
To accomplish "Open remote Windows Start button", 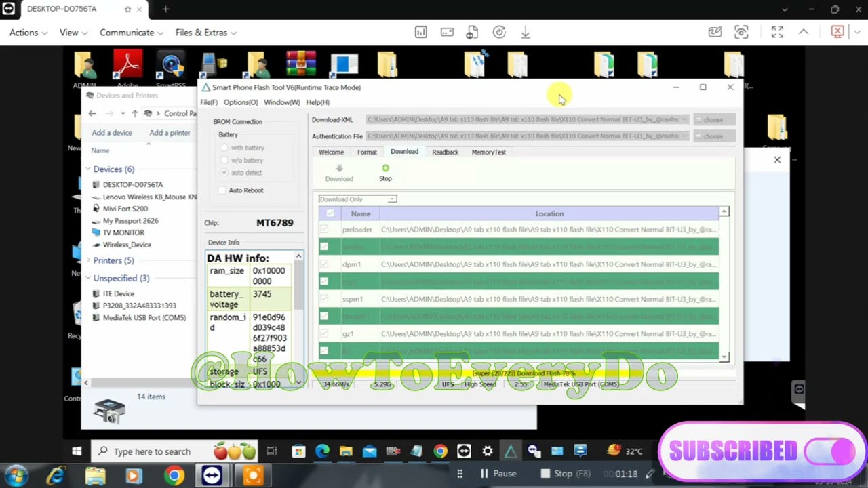I will point(77,451).
